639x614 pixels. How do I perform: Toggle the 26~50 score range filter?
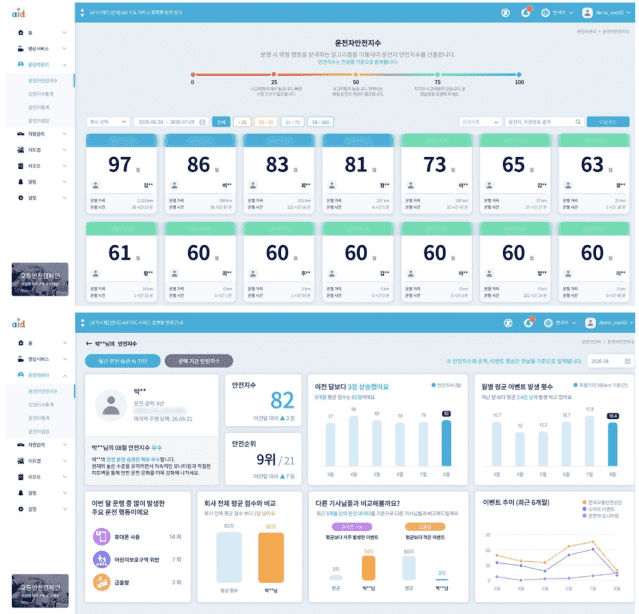point(266,122)
